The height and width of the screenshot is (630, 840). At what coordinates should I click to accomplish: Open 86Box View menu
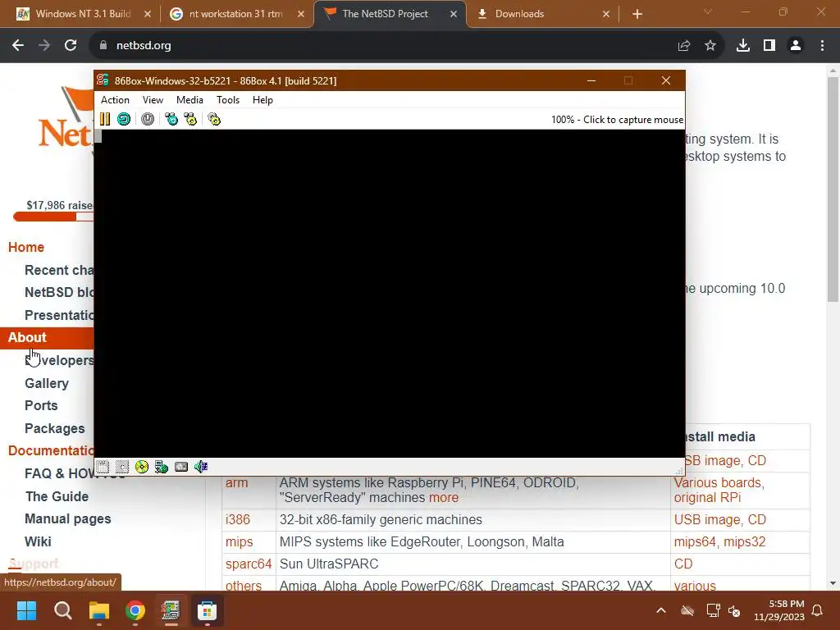pos(153,99)
